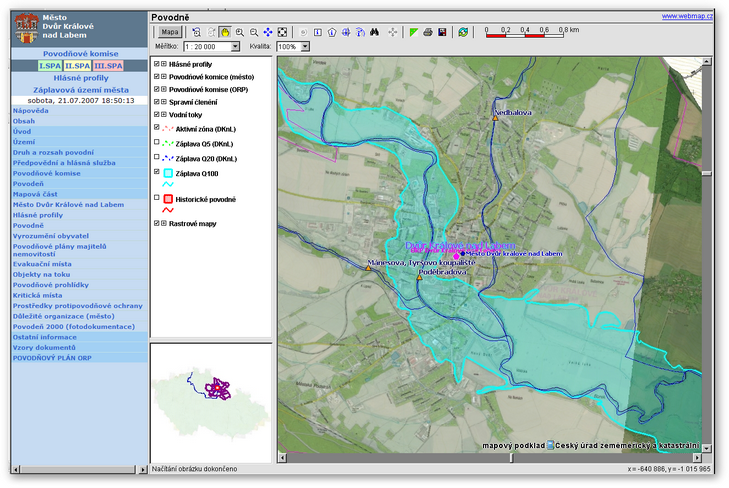
Task: Enable the Historické povodně layer
Action: (x=157, y=198)
